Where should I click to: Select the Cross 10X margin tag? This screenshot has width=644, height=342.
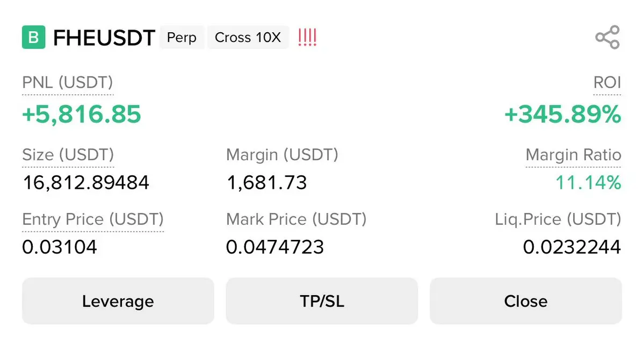[248, 38]
